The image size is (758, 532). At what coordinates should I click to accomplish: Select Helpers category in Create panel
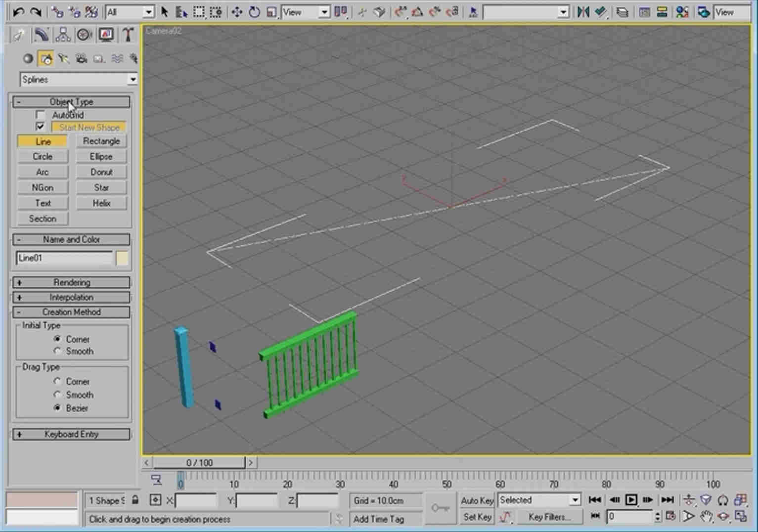(x=99, y=59)
